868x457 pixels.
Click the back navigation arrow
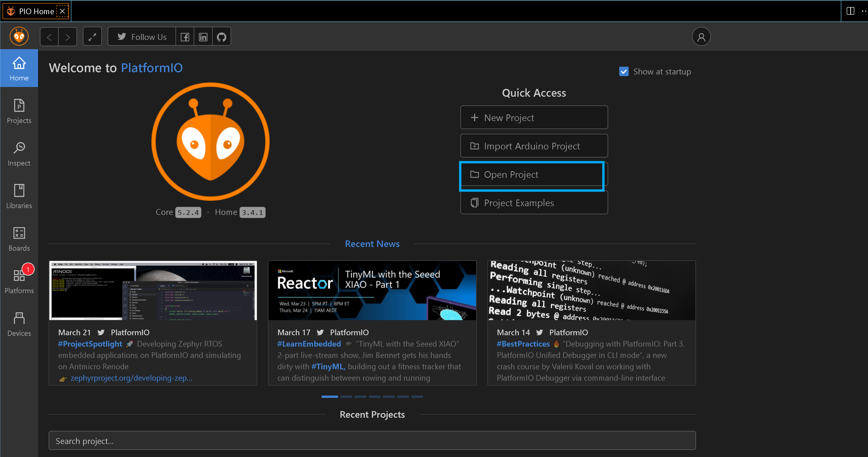point(50,37)
